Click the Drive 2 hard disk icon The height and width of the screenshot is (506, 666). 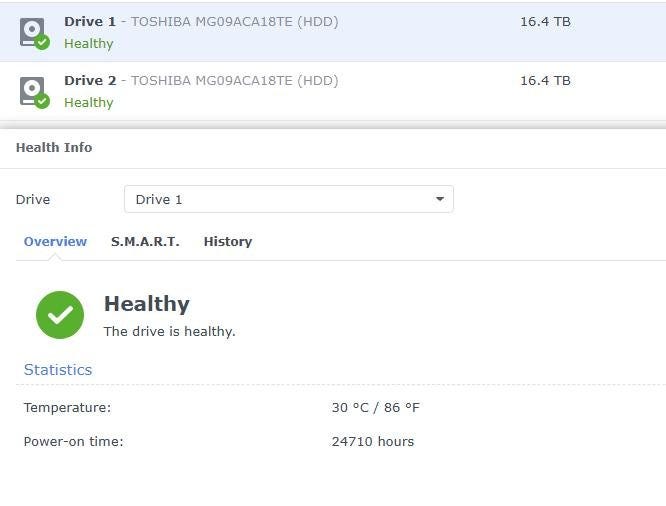point(33,91)
